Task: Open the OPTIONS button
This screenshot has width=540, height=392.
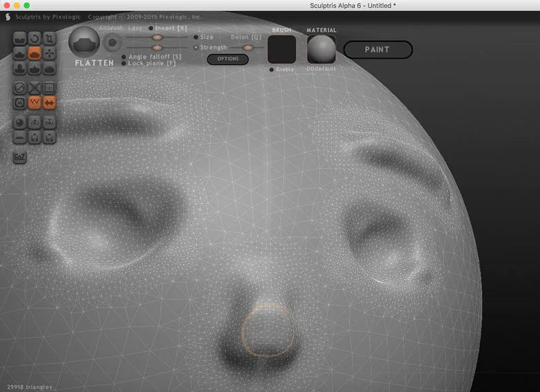Action: pyautogui.click(x=227, y=59)
